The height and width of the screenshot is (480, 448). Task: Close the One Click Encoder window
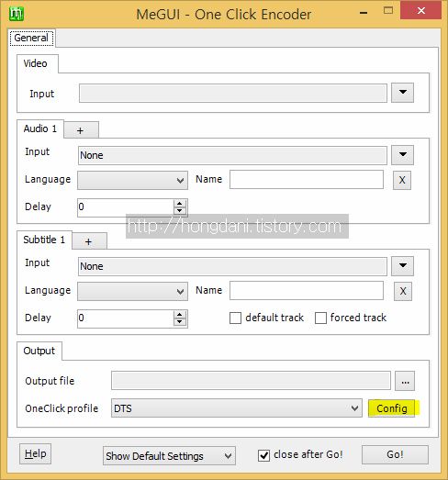coord(421,11)
